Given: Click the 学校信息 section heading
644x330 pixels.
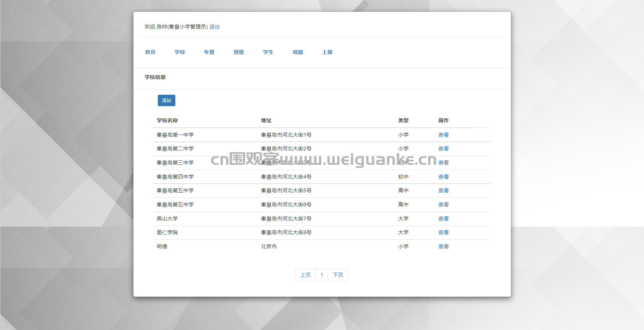Looking at the screenshot, I should pos(155,77).
